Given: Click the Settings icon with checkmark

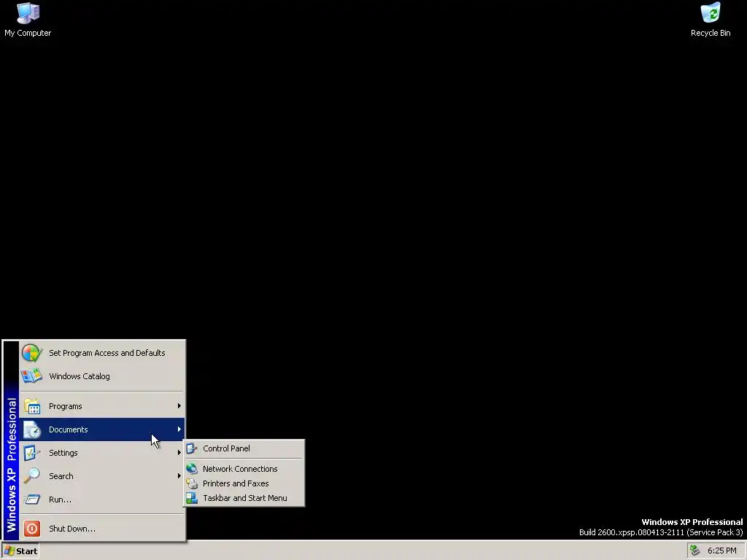Looking at the screenshot, I should pyautogui.click(x=32, y=453).
